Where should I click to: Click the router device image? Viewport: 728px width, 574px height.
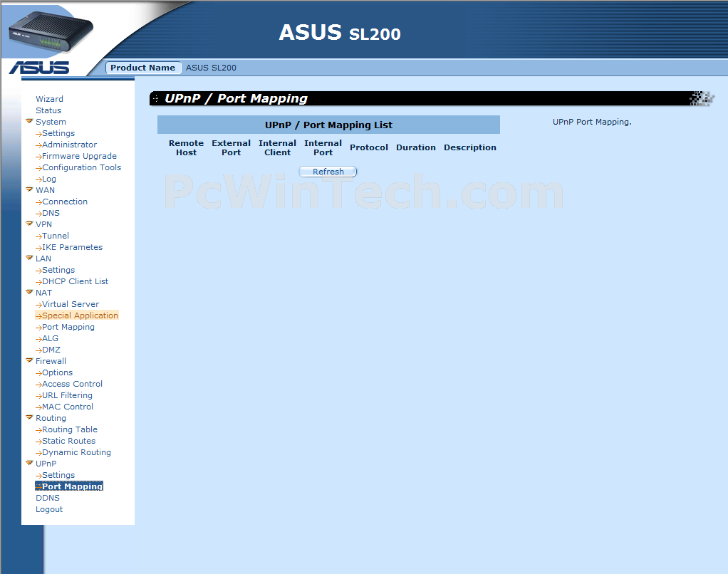coord(51,31)
